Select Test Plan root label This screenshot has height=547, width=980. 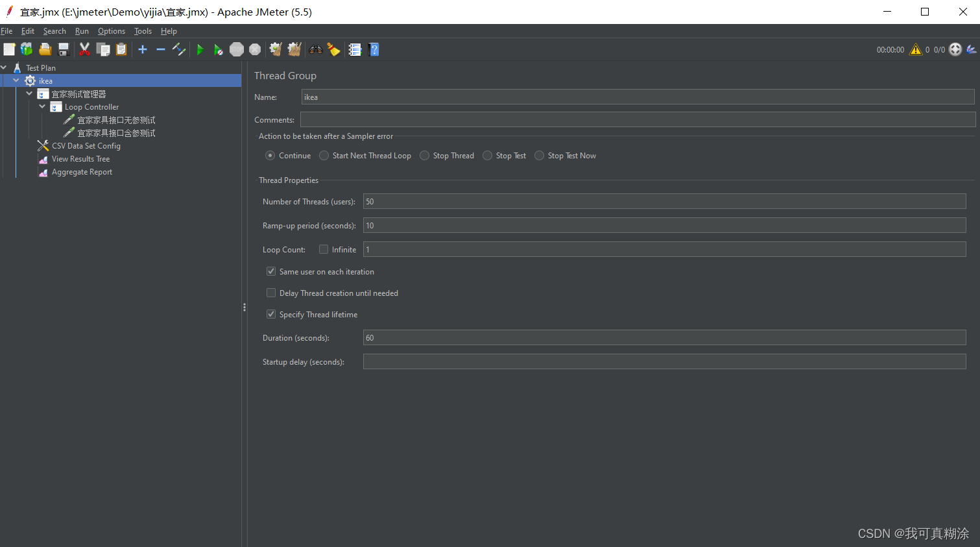(40, 68)
